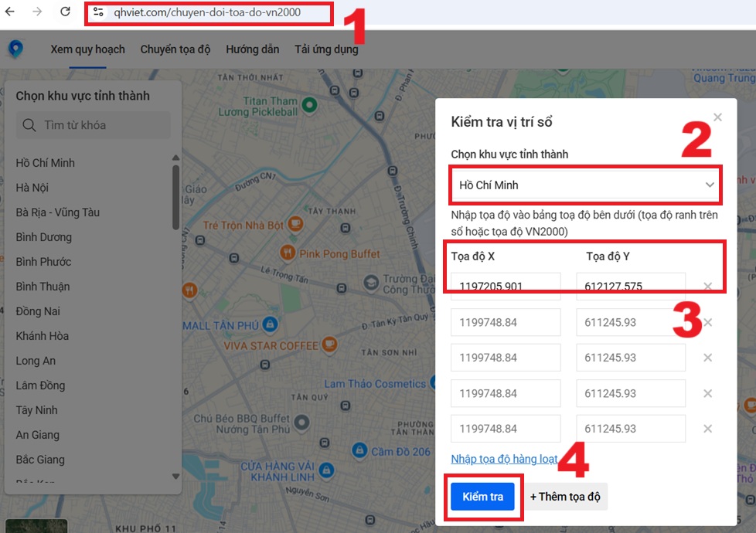Image resolution: width=756 pixels, height=533 pixels.
Task: Click the Tìm từ khóa search field
Action: (x=93, y=125)
